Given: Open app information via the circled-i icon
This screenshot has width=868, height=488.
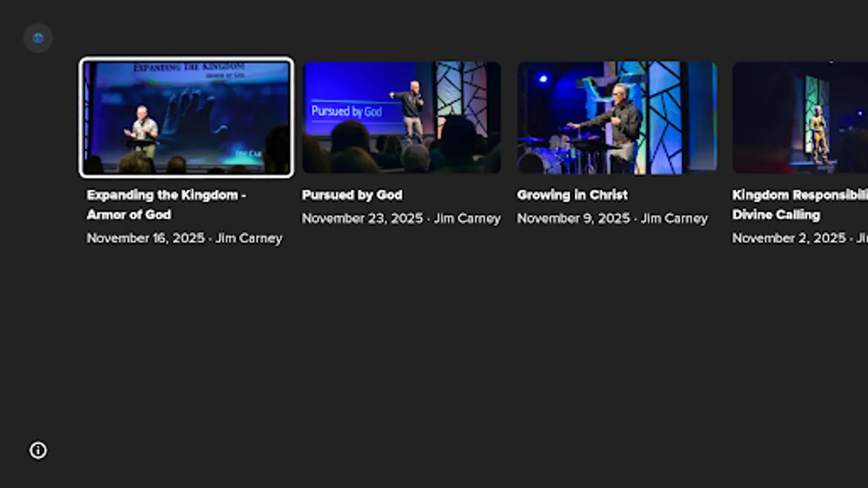Looking at the screenshot, I should (37, 451).
